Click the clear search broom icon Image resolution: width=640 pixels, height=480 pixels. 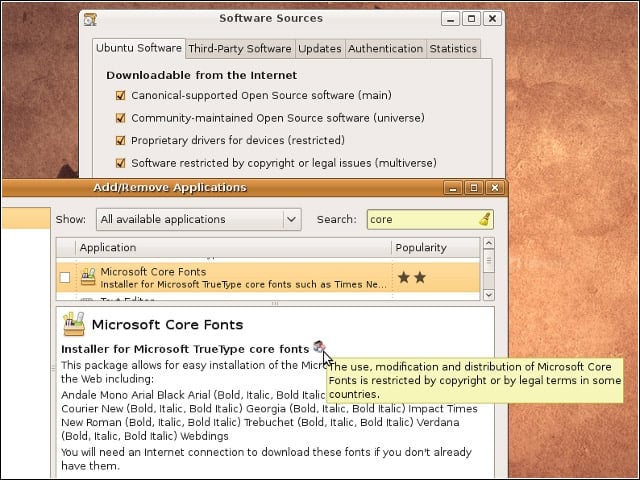[484, 219]
